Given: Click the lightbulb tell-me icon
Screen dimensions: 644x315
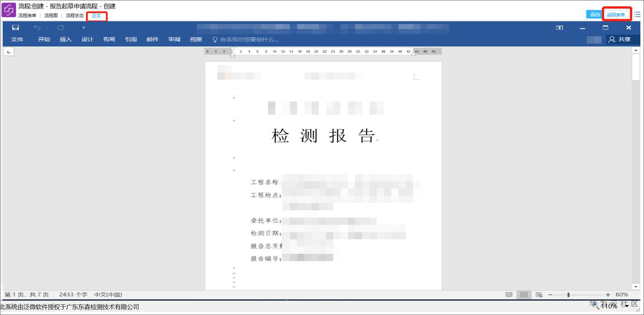Looking at the screenshot, I should pyautogui.click(x=215, y=39).
